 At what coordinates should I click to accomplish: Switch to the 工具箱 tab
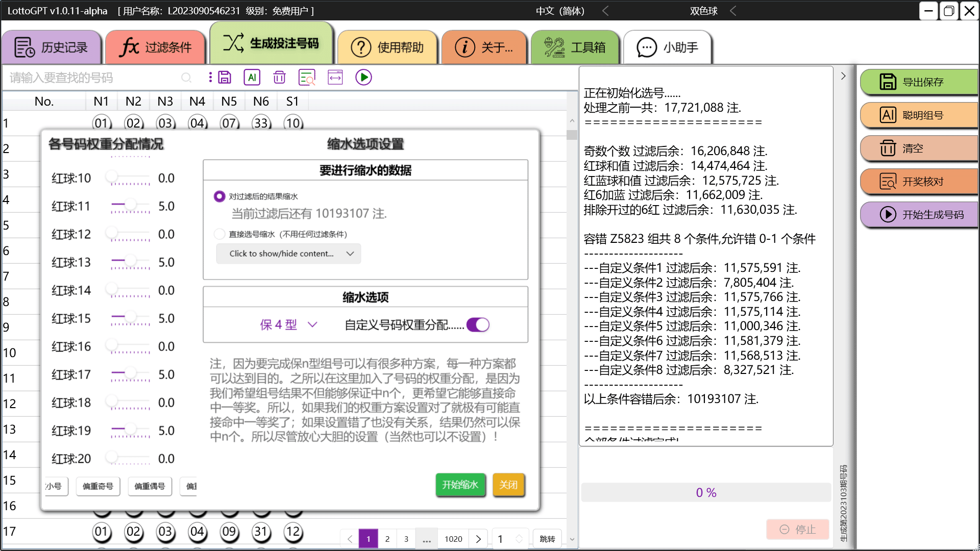(575, 47)
